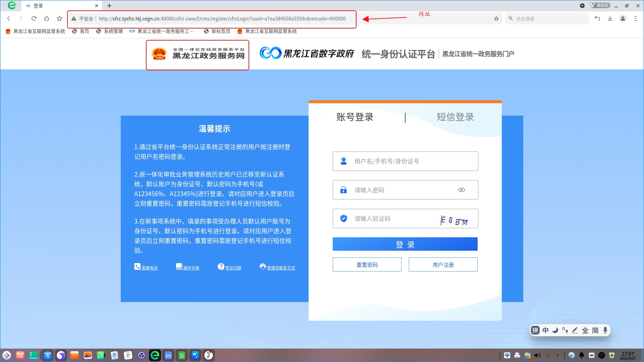The width and height of the screenshot is (644, 362).
Task: Open browser three-dot main menu
Action: tap(635, 18)
